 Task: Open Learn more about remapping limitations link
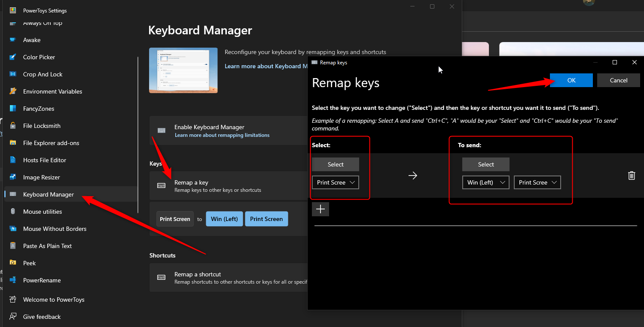pos(222,135)
